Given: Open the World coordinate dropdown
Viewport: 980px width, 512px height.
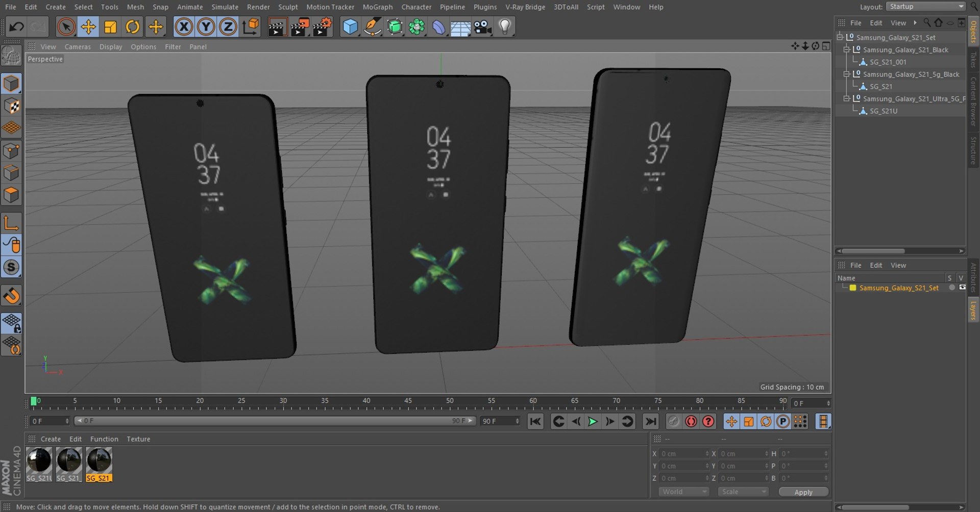Looking at the screenshot, I should tap(683, 492).
